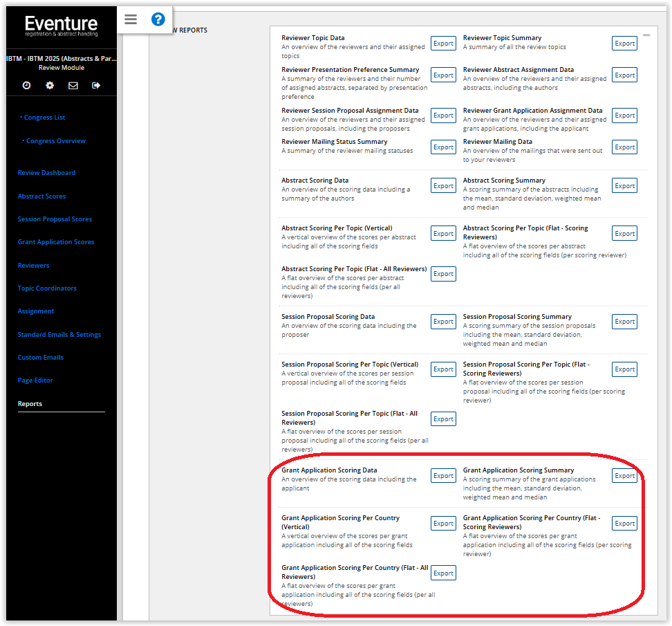Image resolution: width=672 pixels, height=626 pixels.
Task: Open the Congress List link
Action: (x=45, y=118)
